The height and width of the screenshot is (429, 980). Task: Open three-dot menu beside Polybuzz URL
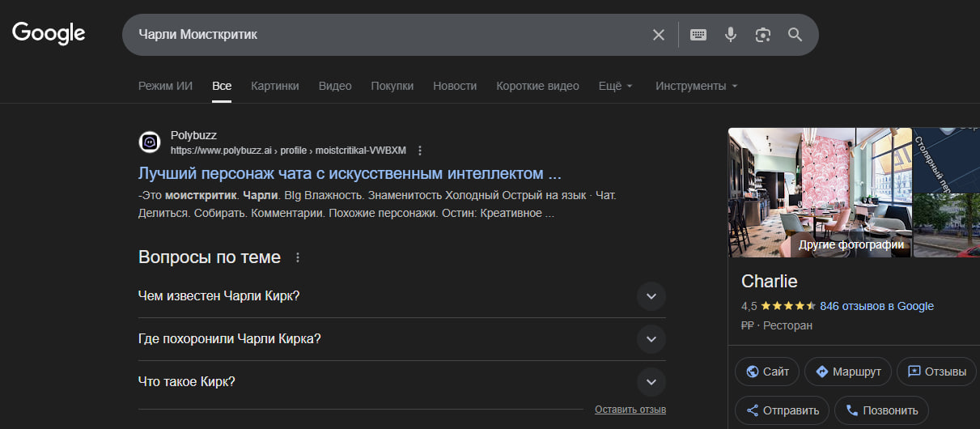click(x=420, y=151)
